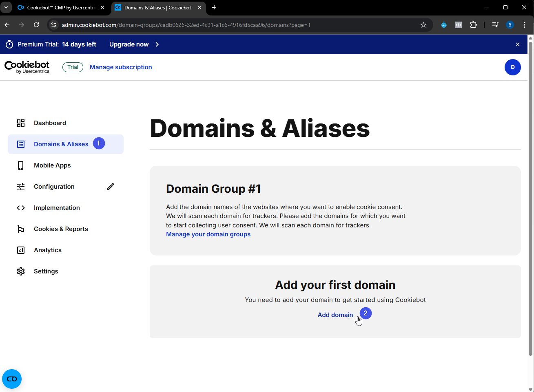Click the Trial badge
Image resolution: width=534 pixels, height=392 pixels.
point(73,67)
